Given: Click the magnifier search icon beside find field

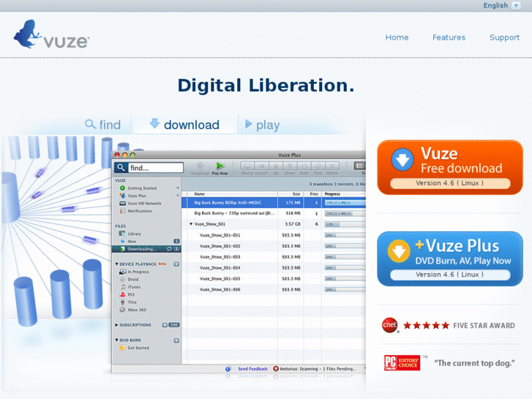Looking at the screenshot, I should pos(121,168).
